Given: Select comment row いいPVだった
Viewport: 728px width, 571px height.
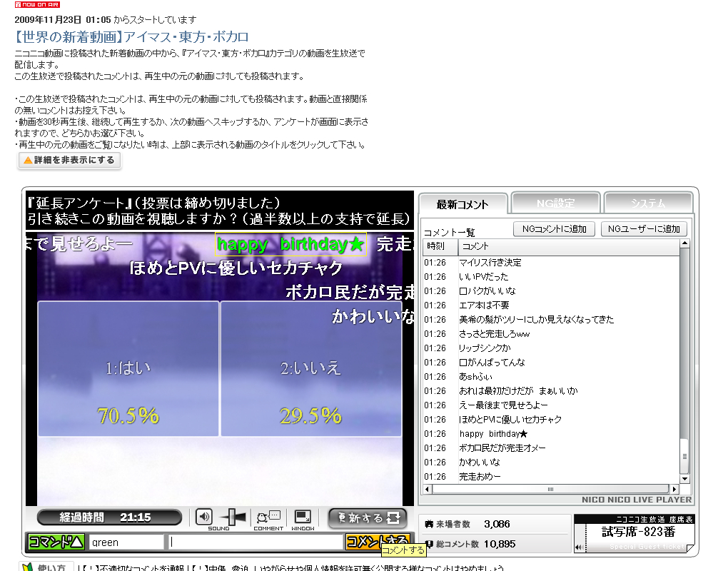Looking at the screenshot, I should pyautogui.click(x=551, y=277).
